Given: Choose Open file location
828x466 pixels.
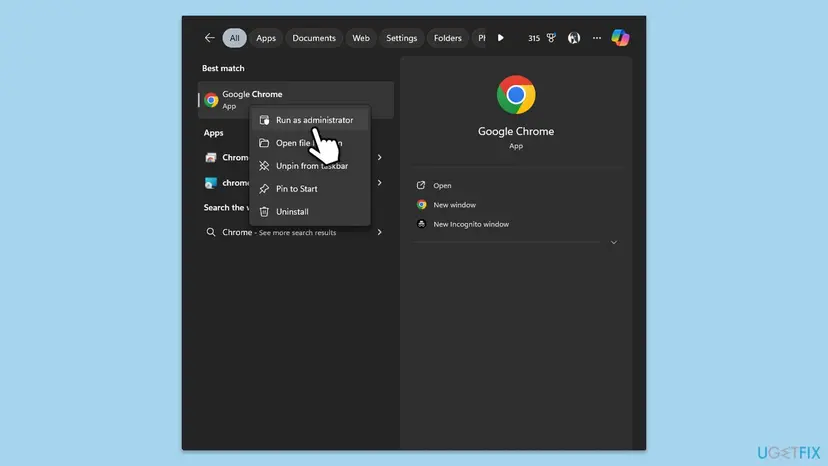Looking at the screenshot, I should pyautogui.click(x=309, y=143).
